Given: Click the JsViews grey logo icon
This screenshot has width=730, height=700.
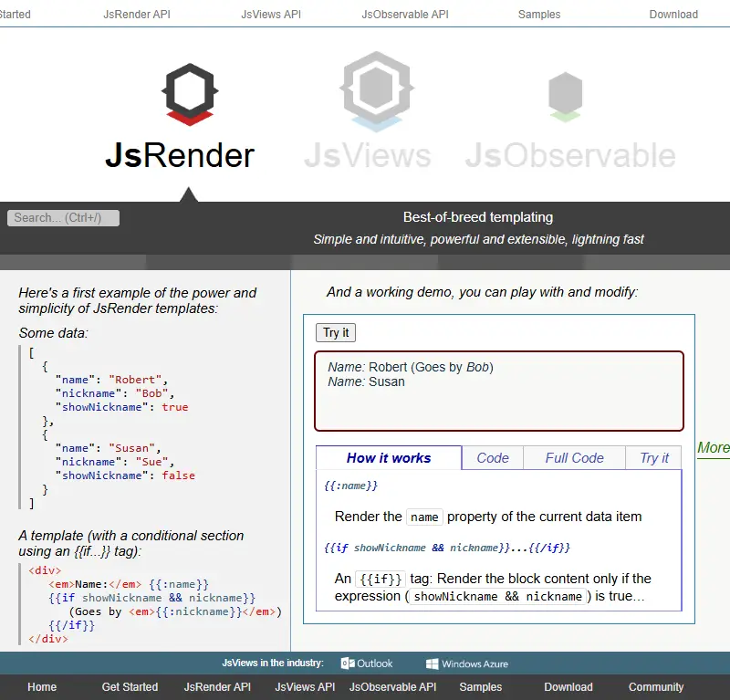Looking at the screenshot, I should tap(377, 91).
